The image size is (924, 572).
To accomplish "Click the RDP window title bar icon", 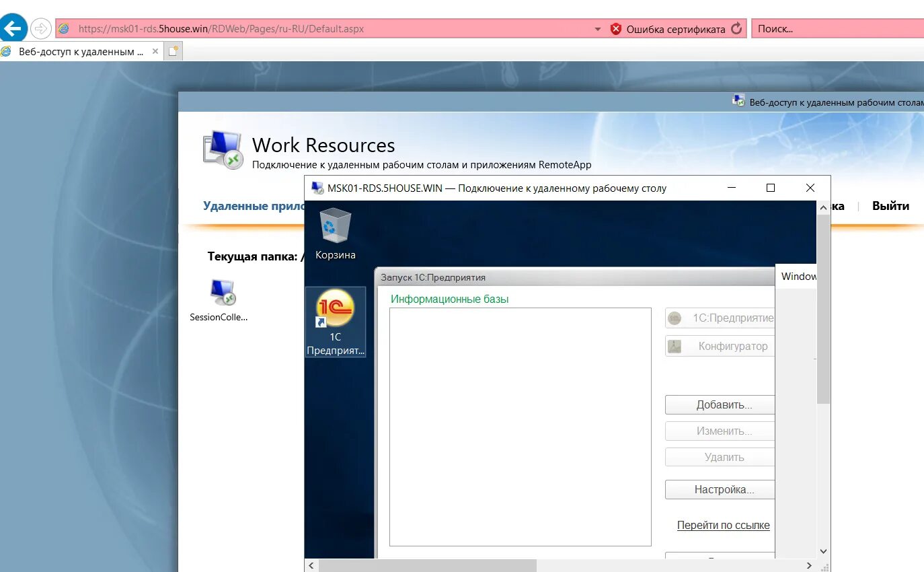I will pyautogui.click(x=317, y=188).
